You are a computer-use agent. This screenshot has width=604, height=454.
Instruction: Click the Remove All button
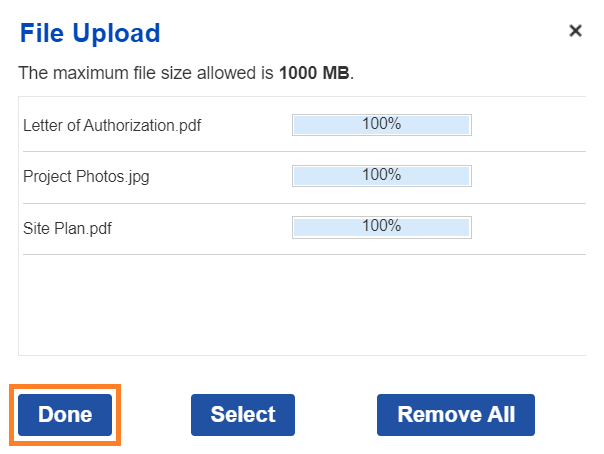point(456,414)
